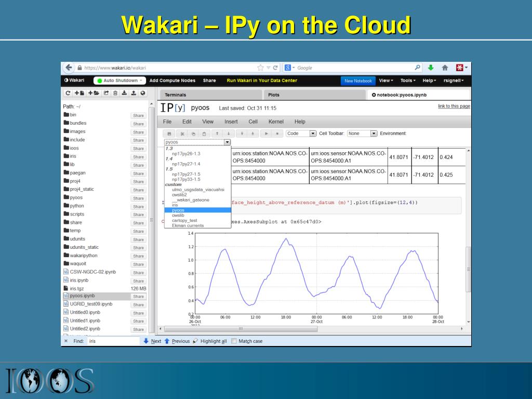
Task: Open the Help dropdown in Wakari's black top bar
Action: (429, 81)
